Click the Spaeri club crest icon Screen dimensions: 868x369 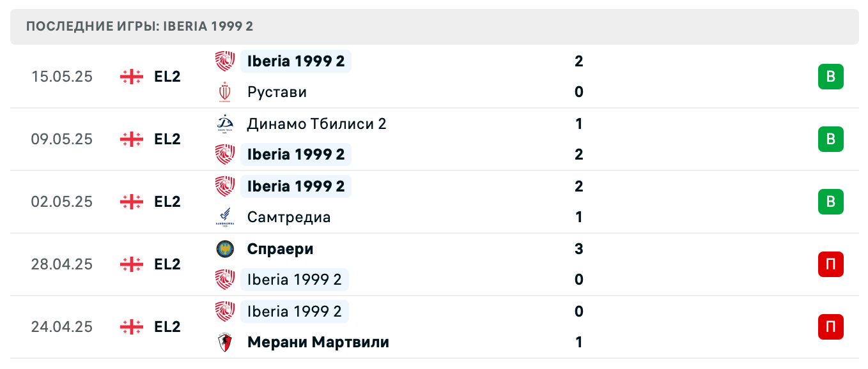225,249
